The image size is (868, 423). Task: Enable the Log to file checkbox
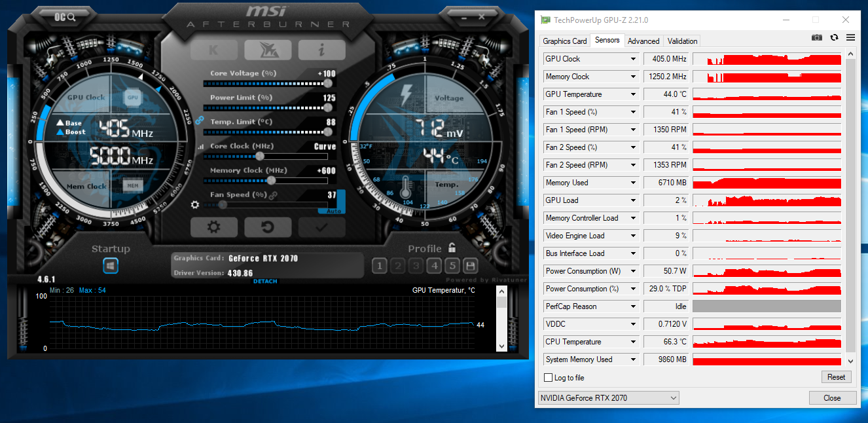pos(549,378)
